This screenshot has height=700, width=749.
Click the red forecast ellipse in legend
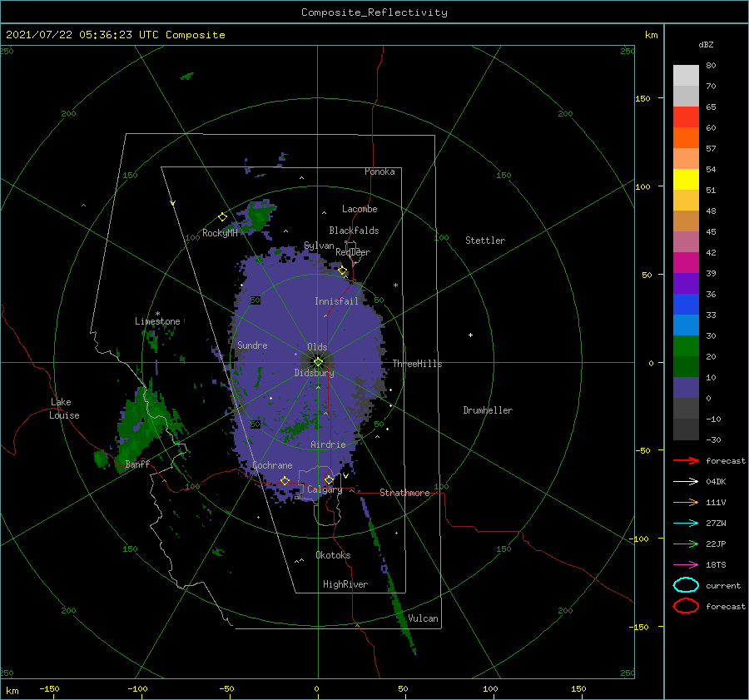(x=686, y=606)
